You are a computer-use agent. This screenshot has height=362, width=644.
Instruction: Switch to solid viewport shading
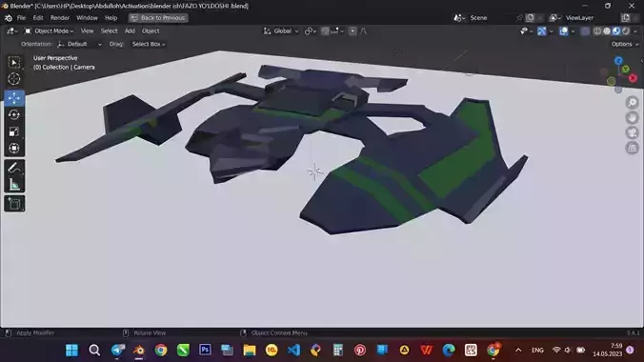click(607, 30)
